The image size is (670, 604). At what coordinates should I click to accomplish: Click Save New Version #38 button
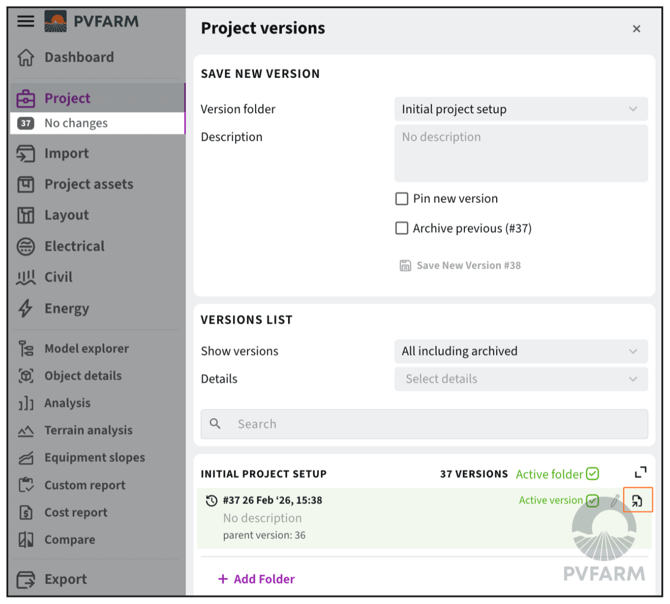(x=460, y=265)
